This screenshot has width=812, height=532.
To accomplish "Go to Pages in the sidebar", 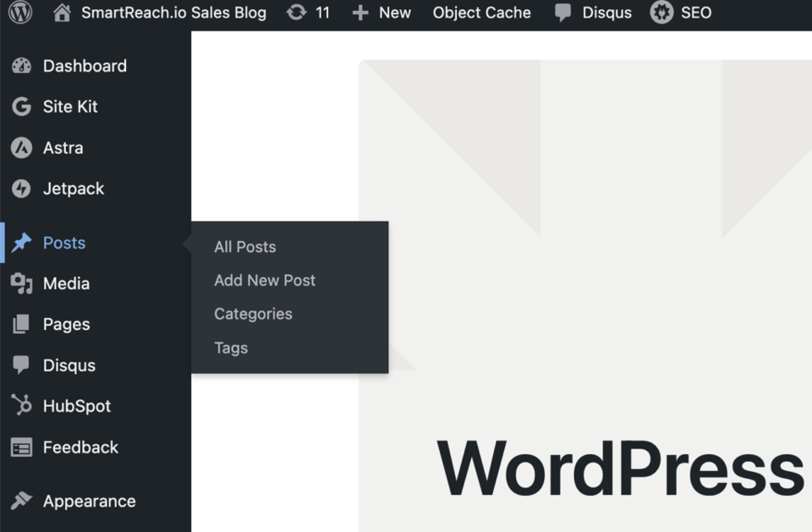I will (66, 324).
